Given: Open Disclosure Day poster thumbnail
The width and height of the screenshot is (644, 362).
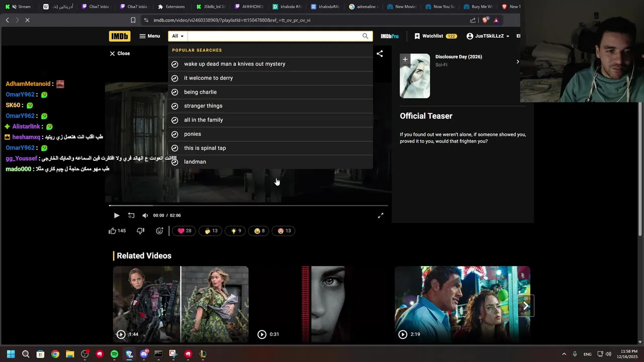Looking at the screenshot, I should pos(415,76).
